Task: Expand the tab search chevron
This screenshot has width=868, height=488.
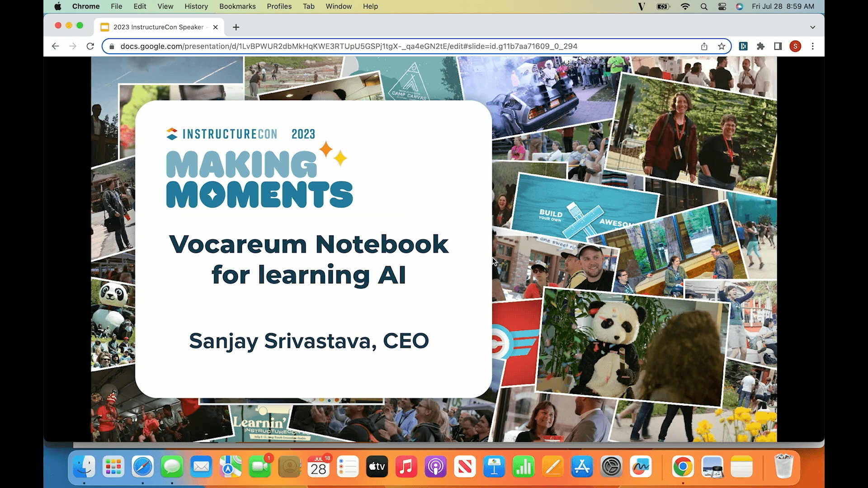Action: pyautogui.click(x=812, y=27)
